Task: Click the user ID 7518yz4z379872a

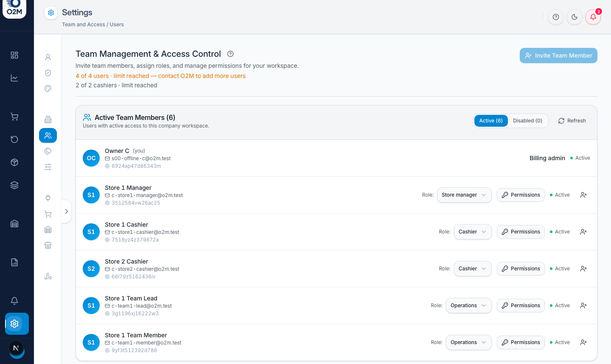Action: tap(135, 240)
